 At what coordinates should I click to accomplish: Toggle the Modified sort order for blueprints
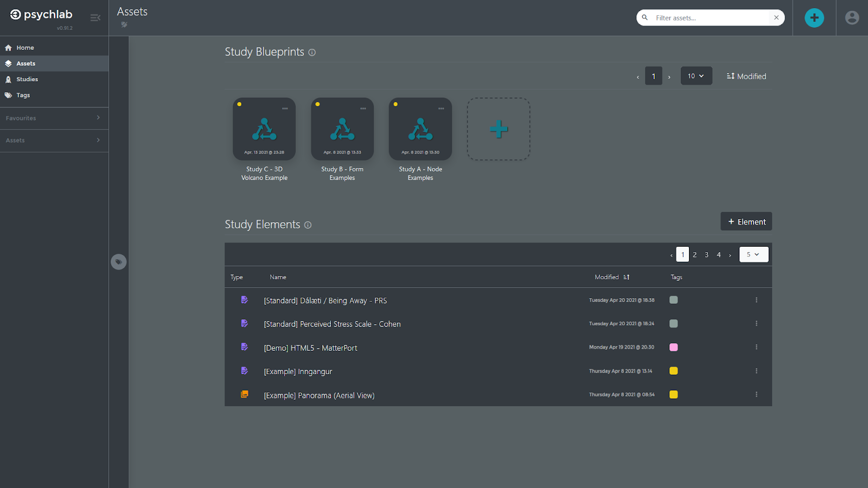(746, 76)
